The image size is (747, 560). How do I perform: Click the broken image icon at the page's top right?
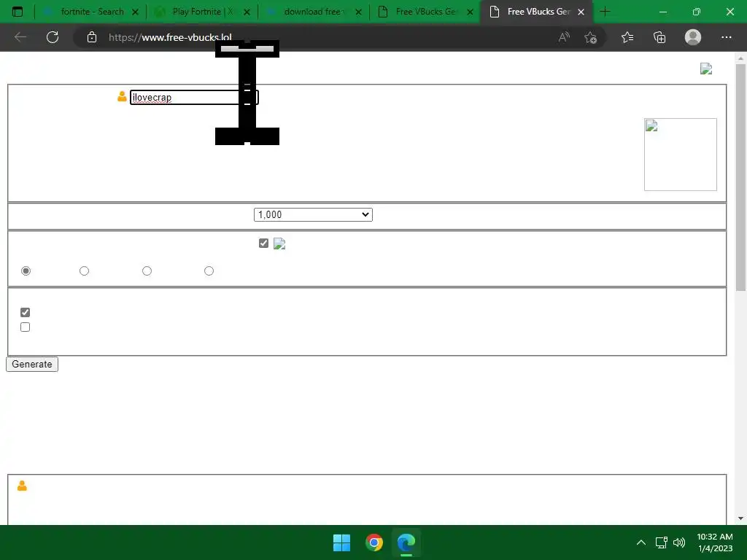[706, 69]
